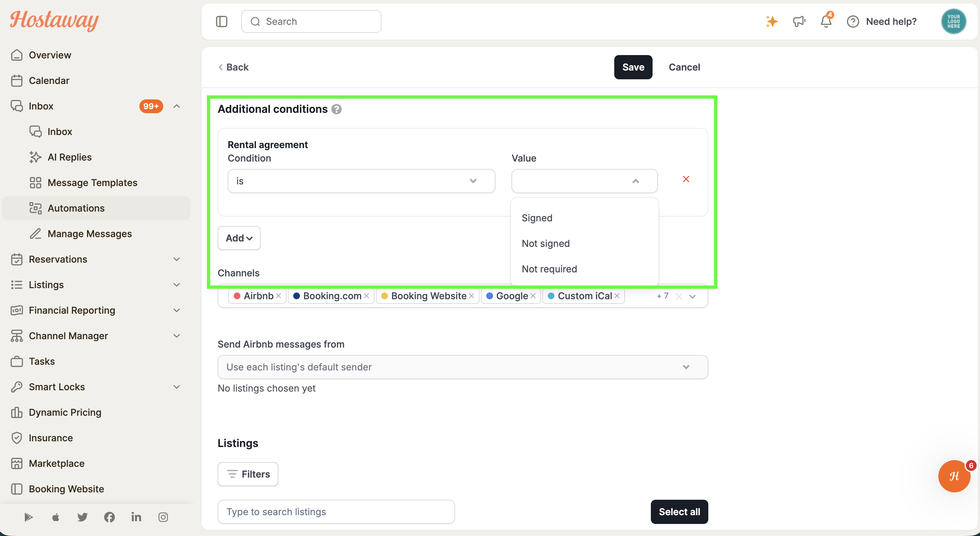980x536 pixels.
Task: Choose the Not signed option
Action: click(584, 243)
